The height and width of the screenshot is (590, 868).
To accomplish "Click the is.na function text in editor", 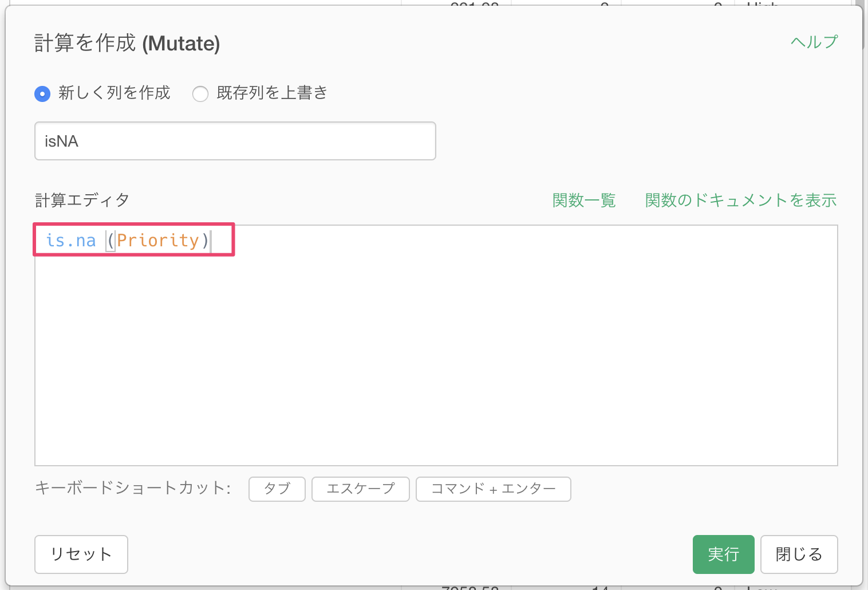I will click(71, 241).
